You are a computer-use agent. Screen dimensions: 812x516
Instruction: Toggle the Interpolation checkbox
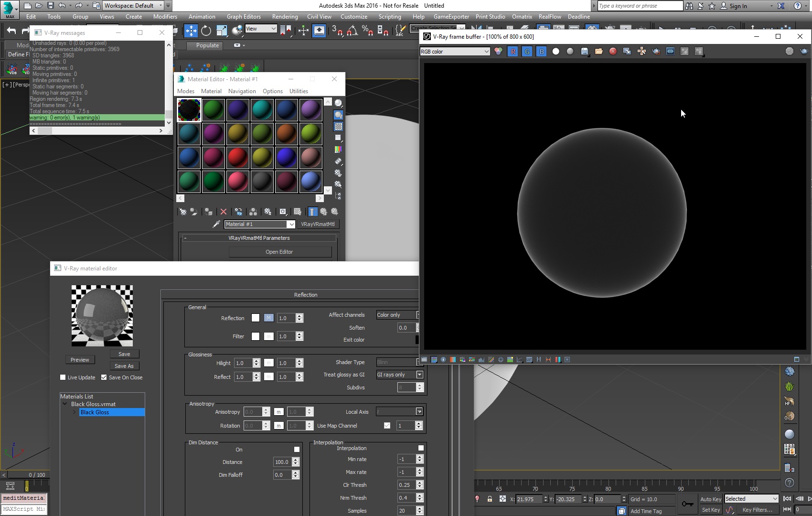click(421, 448)
